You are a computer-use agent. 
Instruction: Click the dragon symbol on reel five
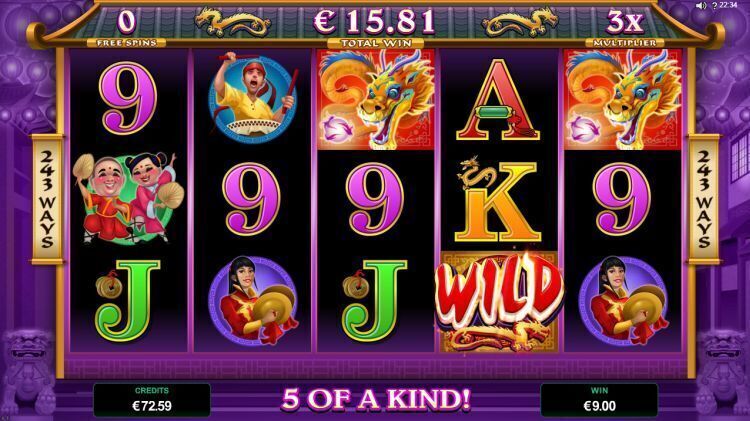(x=623, y=100)
